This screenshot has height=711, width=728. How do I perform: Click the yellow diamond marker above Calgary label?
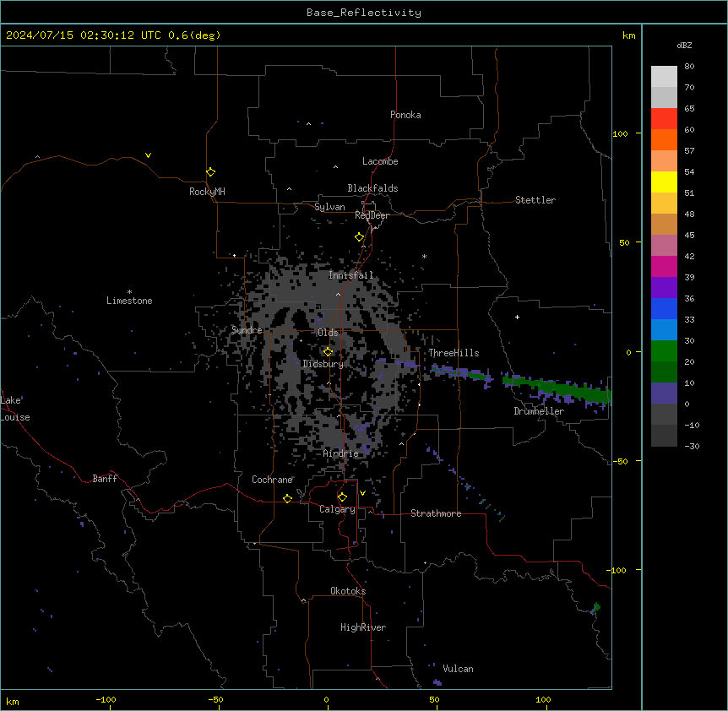[342, 497]
